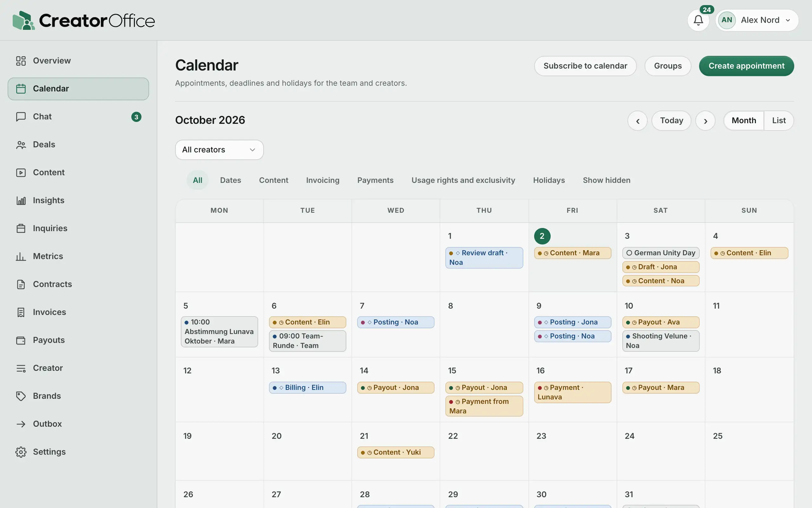Viewport: 812px width, 508px height.
Task: Click the Creator list icon
Action: pyautogui.click(x=21, y=368)
